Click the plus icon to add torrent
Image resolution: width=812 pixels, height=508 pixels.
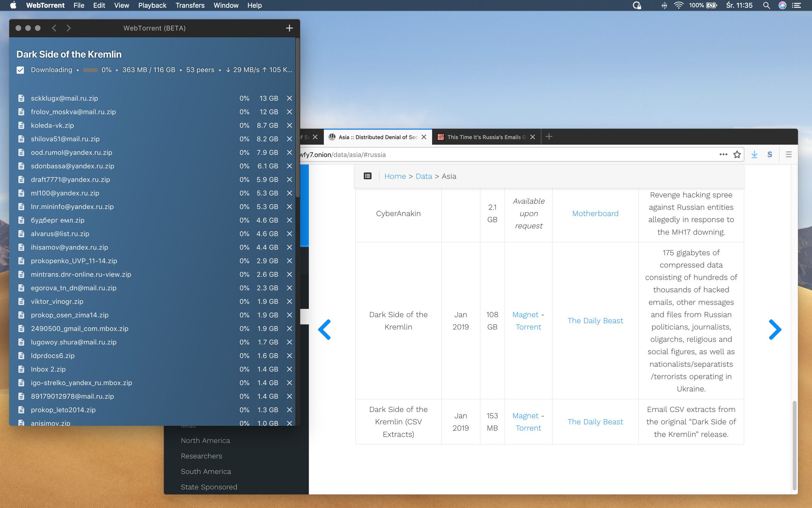pos(289,28)
